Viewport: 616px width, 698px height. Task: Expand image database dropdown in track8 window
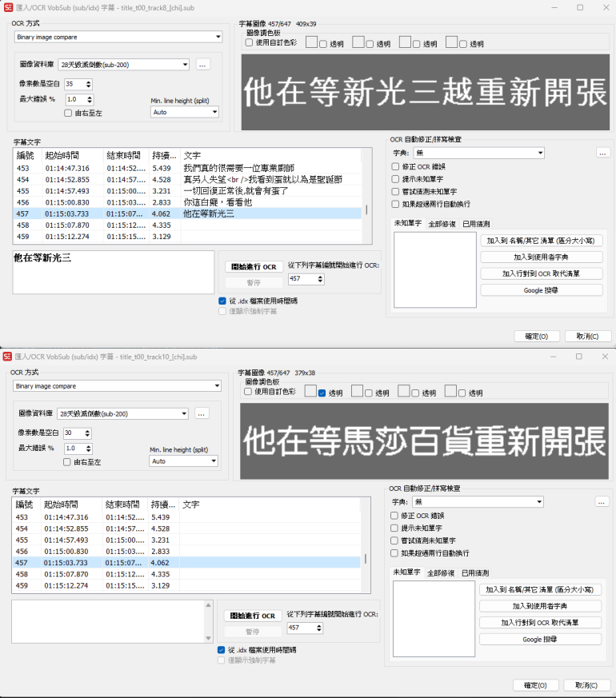(123, 65)
